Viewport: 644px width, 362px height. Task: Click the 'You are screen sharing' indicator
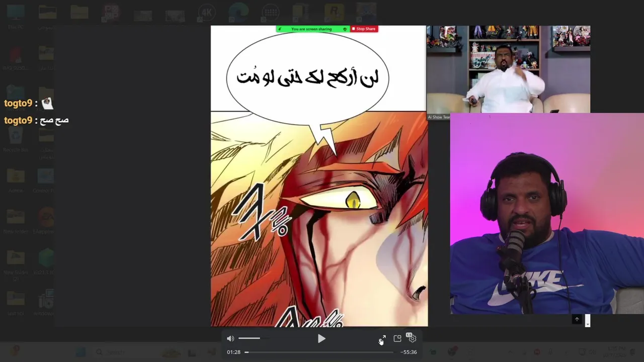[312, 29]
